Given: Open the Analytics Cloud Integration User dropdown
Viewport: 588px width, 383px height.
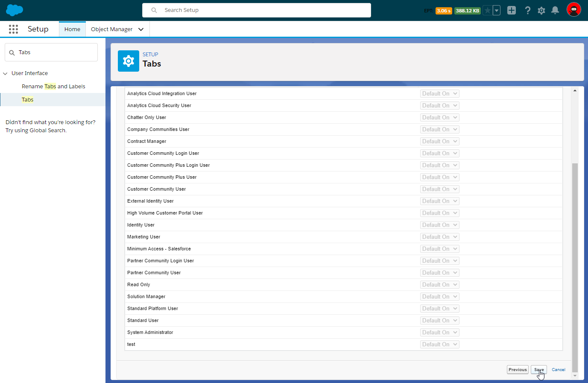Looking at the screenshot, I should pyautogui.click(x=439, y=93).
